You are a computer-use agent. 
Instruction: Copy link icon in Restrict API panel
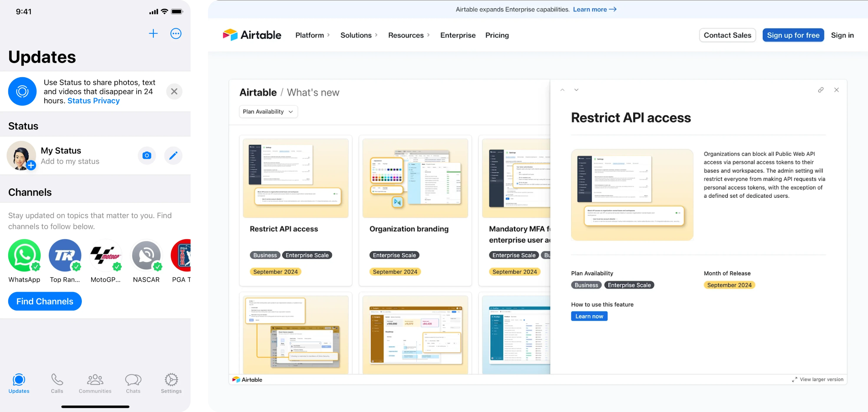[x=820, y=90]
